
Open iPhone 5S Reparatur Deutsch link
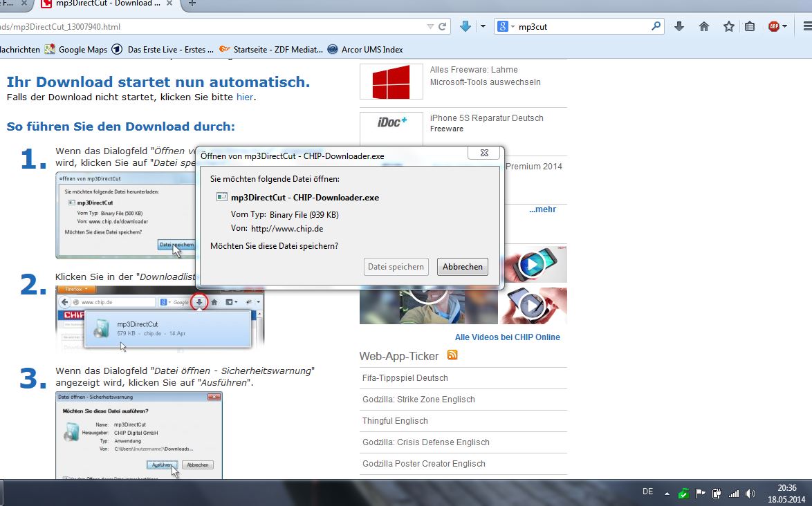(486, 118)
